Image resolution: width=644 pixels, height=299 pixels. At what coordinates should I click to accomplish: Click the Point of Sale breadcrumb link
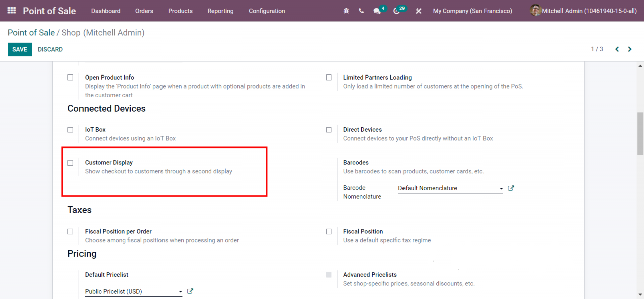point(31,33)
